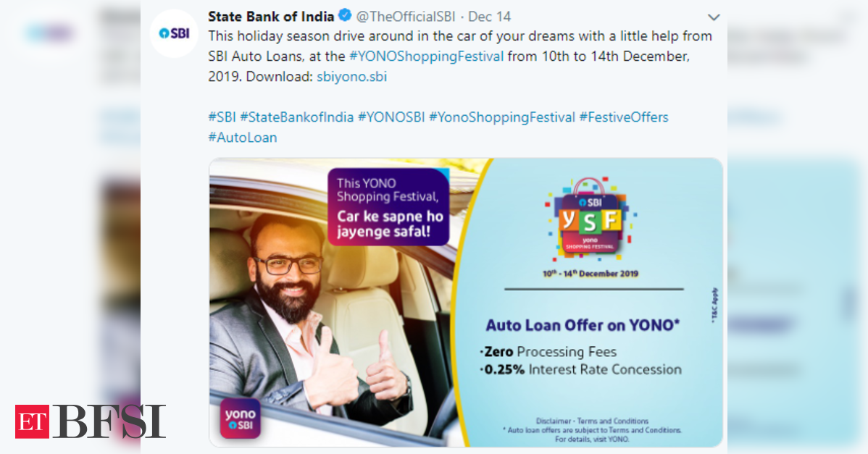Click the blue verified badge icon
Screen dimensions: 868x454
point(345,16)
